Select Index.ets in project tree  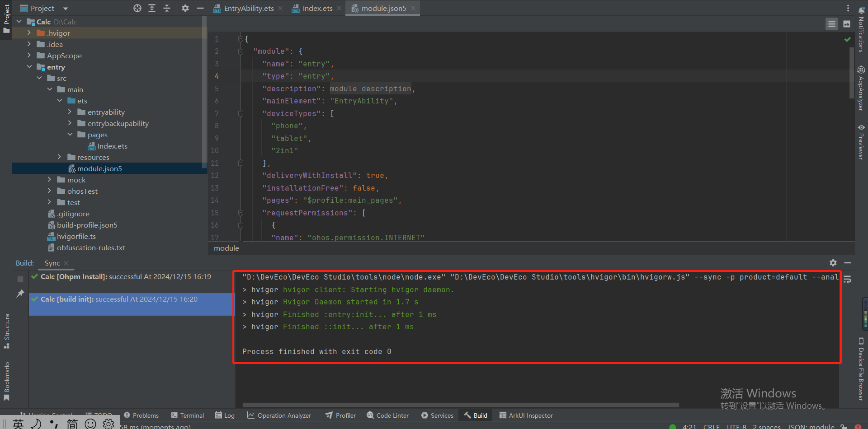click(108, 146)
